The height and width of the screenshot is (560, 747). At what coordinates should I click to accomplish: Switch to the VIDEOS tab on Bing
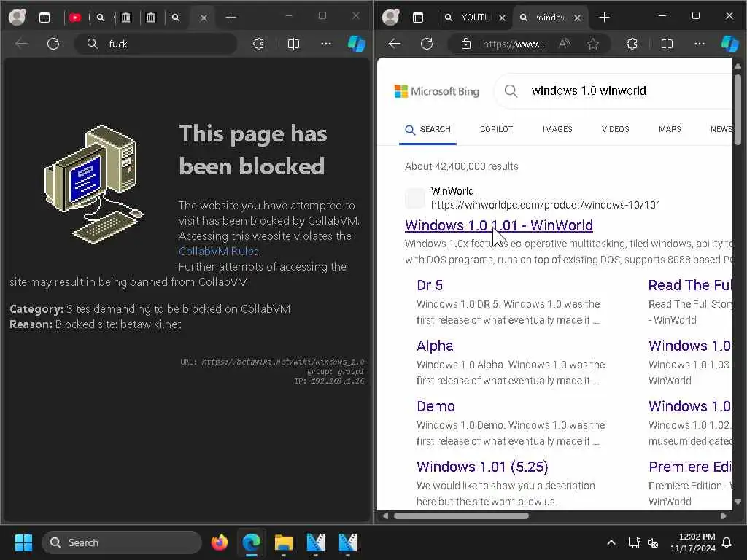[615, 129]
